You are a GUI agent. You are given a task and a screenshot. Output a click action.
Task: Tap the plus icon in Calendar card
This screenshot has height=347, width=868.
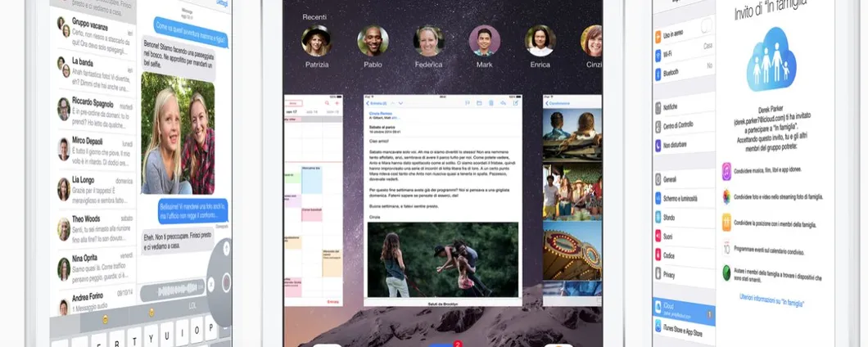337,103
